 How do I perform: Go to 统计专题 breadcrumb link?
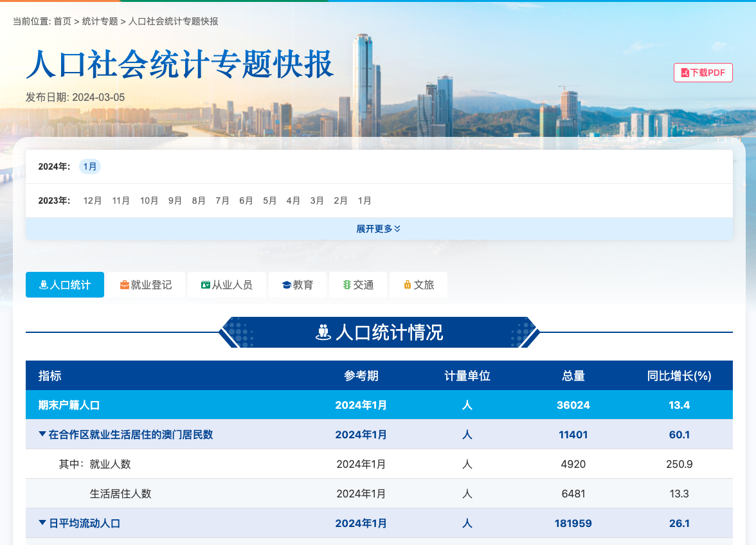(x=100, y=21)
